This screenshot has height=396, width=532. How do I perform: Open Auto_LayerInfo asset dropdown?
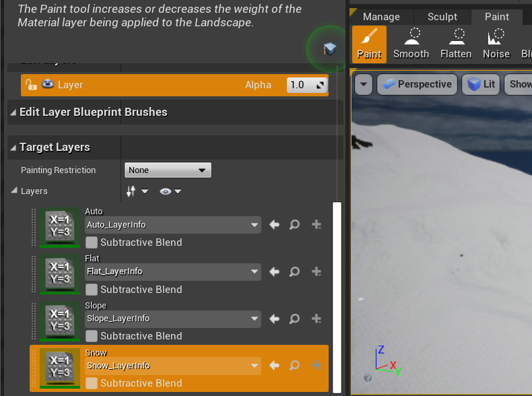click(x=172, y=225)
